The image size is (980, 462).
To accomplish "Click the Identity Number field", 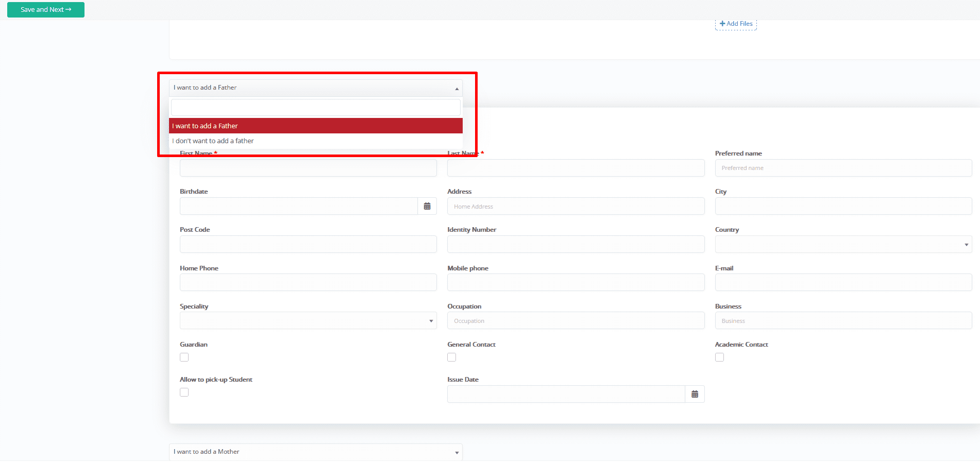I will [576, 244].
